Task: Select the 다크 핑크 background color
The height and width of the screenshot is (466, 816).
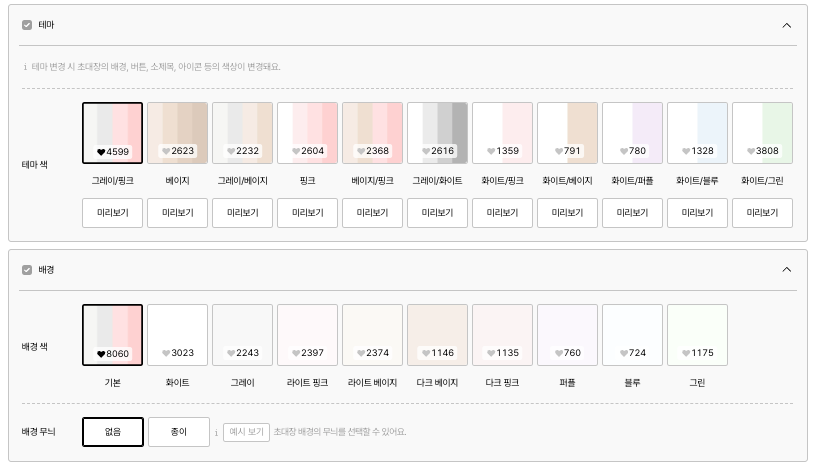Action: coord(503,335)
